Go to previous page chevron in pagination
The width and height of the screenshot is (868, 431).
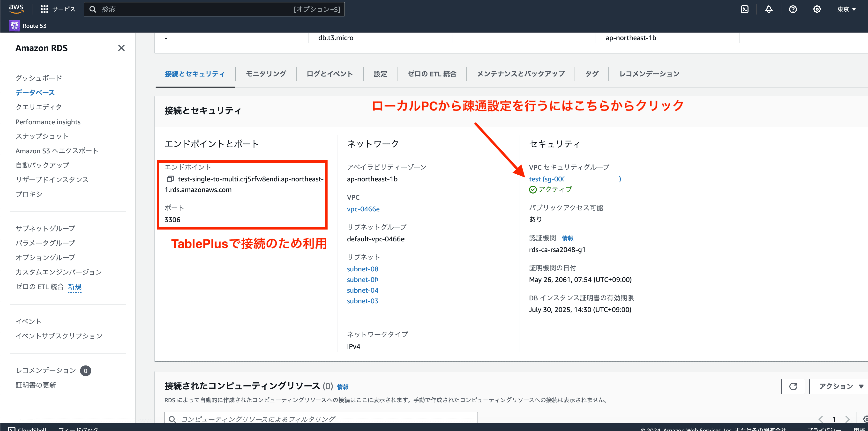(x=821, y=419)
